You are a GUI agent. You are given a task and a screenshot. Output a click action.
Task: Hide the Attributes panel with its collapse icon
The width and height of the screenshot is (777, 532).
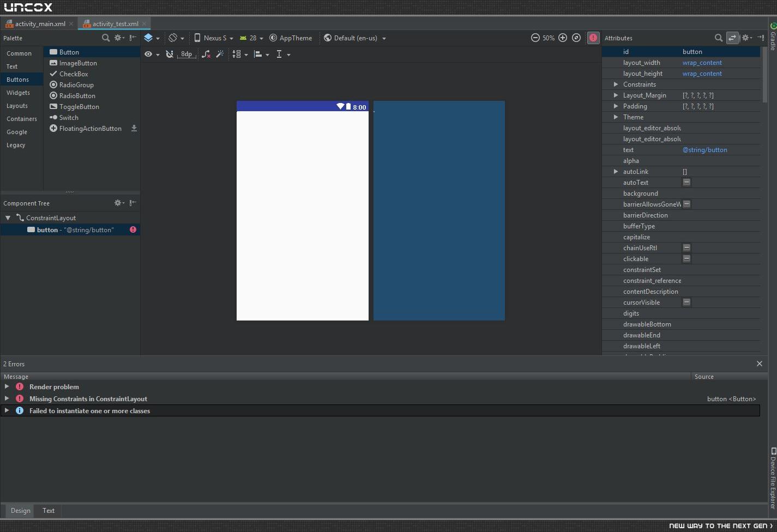[x=761, y=38]
